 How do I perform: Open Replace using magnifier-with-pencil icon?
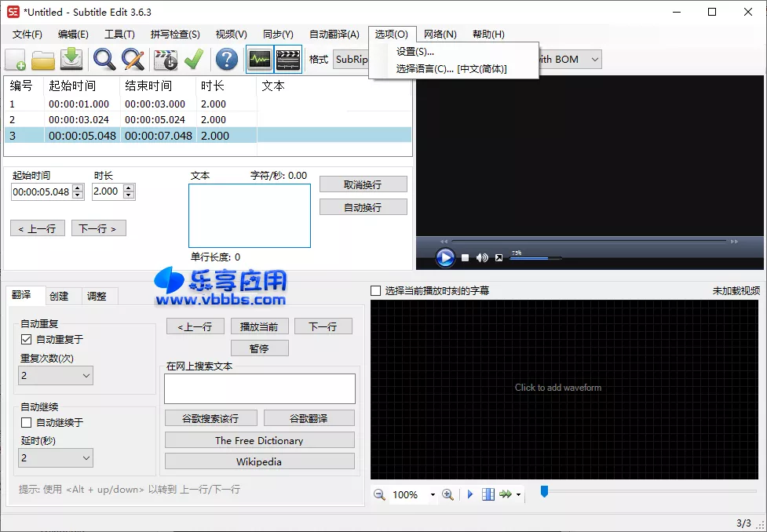click(132, 60)
